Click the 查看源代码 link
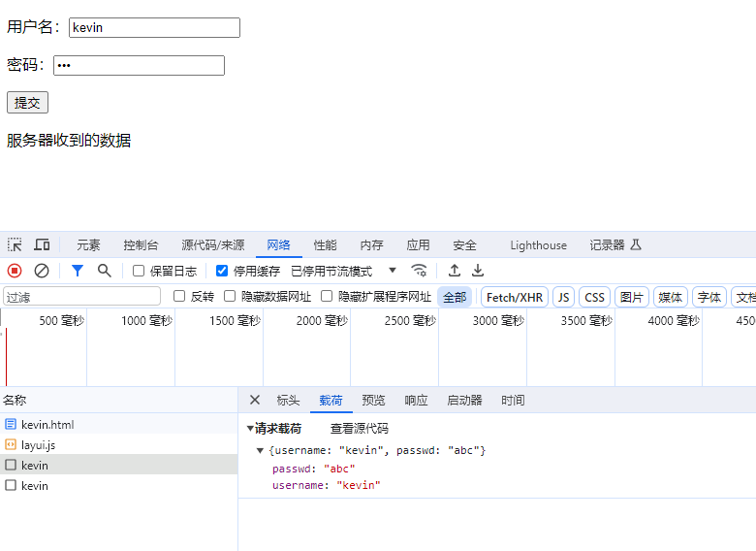 pos(359,428)
